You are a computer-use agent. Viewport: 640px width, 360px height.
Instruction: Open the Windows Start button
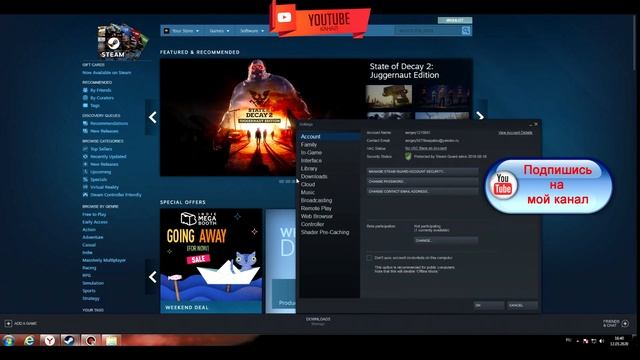click(9, 340)
